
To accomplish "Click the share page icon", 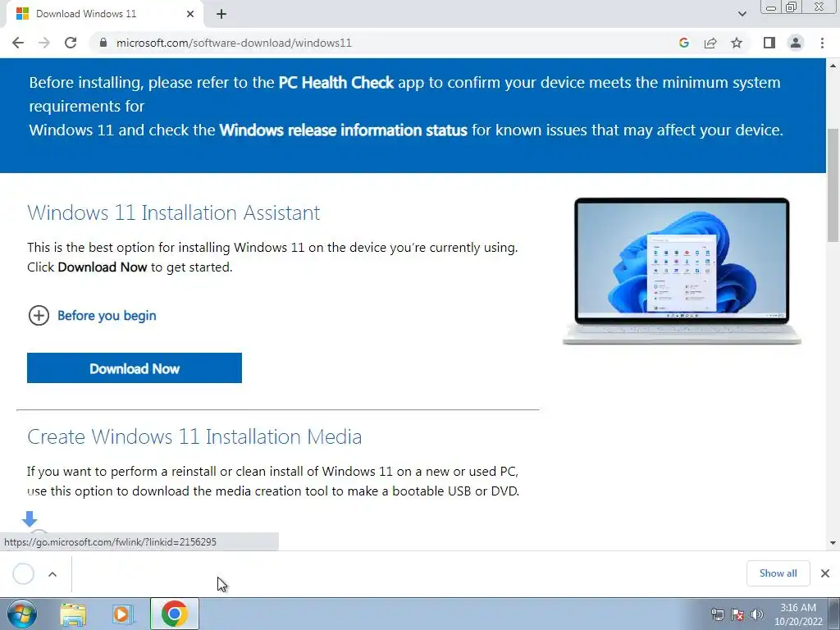I will point(710,43).
